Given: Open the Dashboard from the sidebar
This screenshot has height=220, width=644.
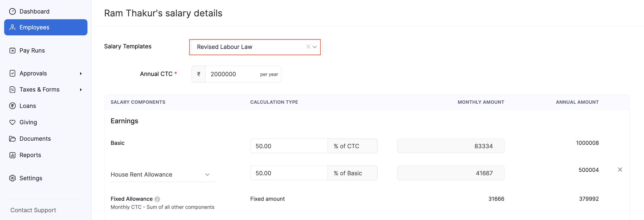Looking at the screenshot, I should pos(12,11).
